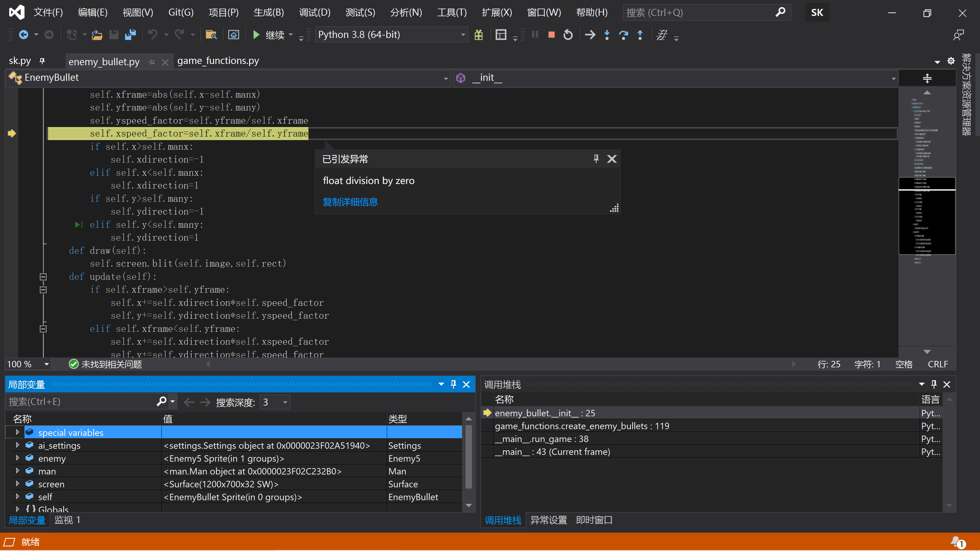Click the Save All icon
This screenshot has width=980, height=551.
pos(130,35)
